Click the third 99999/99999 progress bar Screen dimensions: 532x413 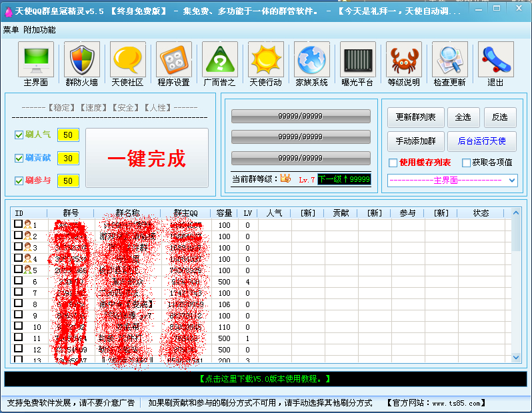point(301,159)
